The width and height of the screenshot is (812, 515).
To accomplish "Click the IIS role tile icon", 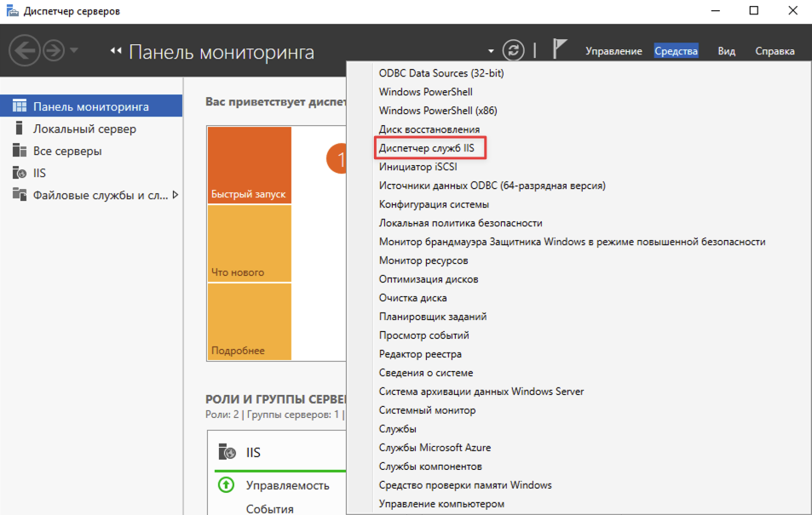I will point(227,451).
